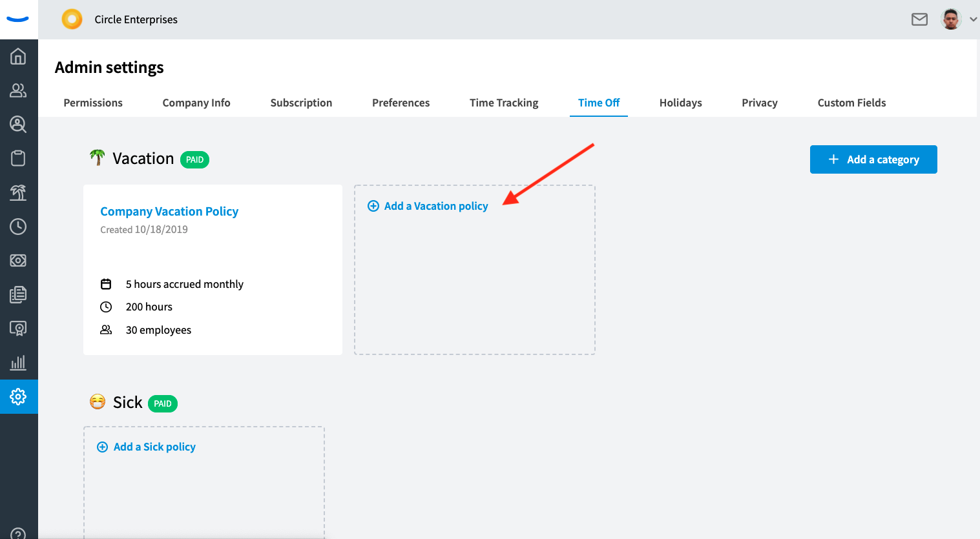Viewport: 980px width, 539px height.
Task: Switch to the Permissions tab
Action: coord(93,103)
